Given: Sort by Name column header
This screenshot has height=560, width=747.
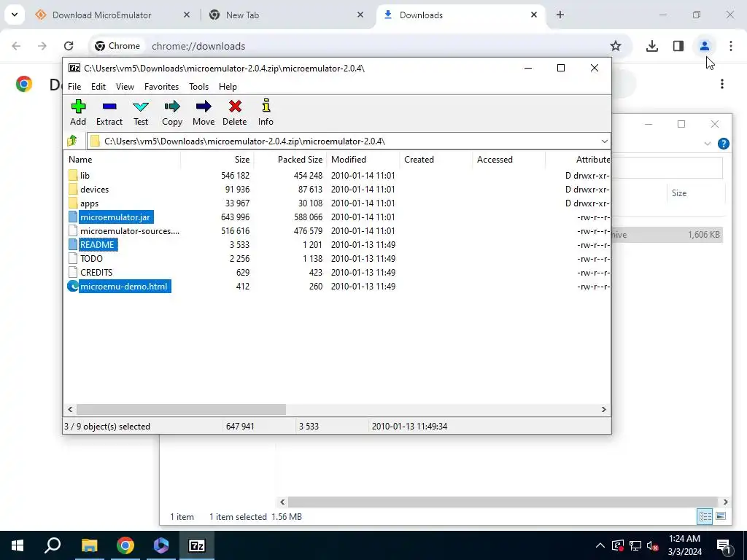Looking at the screenshot, I should click(x=122, y=160).
